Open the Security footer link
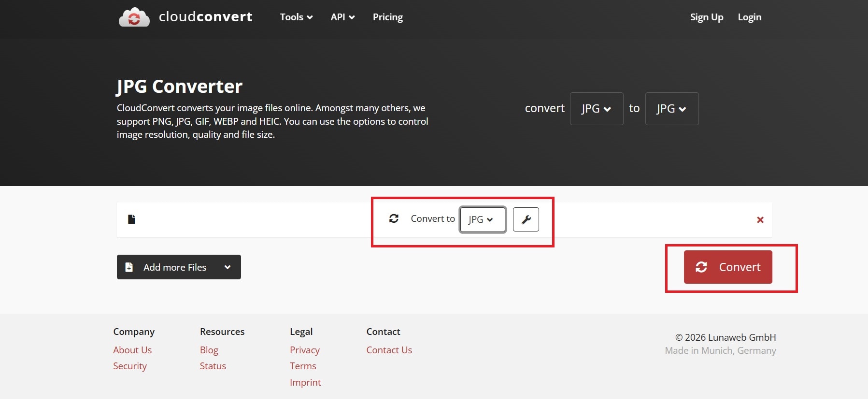The width and height of the screenshot is (868, 405). 130,366
